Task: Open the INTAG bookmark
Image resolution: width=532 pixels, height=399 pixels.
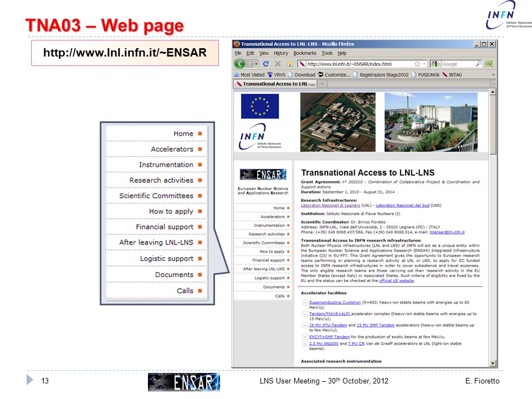Action: [x=452, y=75]
